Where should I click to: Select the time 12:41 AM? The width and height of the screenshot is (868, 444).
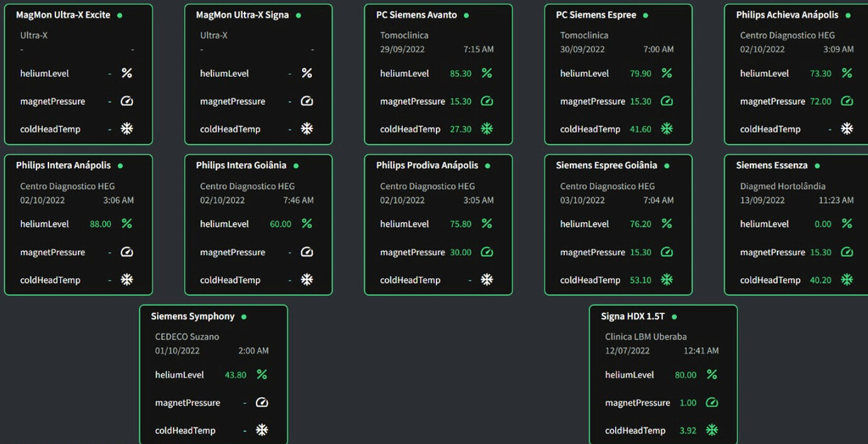tap(701, 350)
